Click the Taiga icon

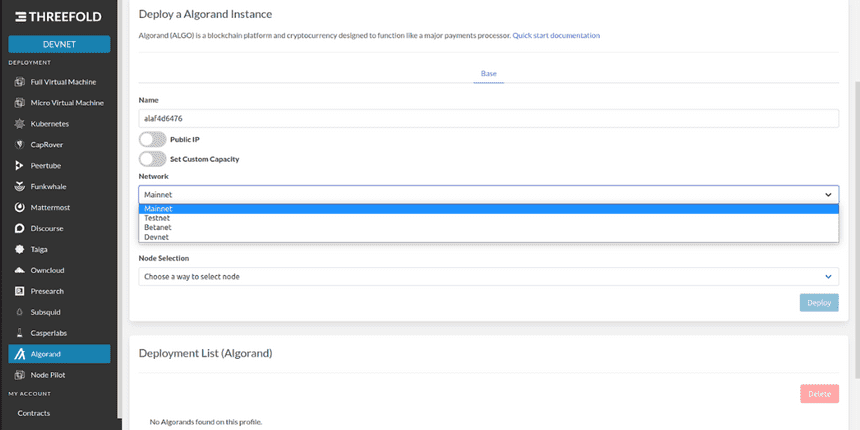[x=20, y=249]
